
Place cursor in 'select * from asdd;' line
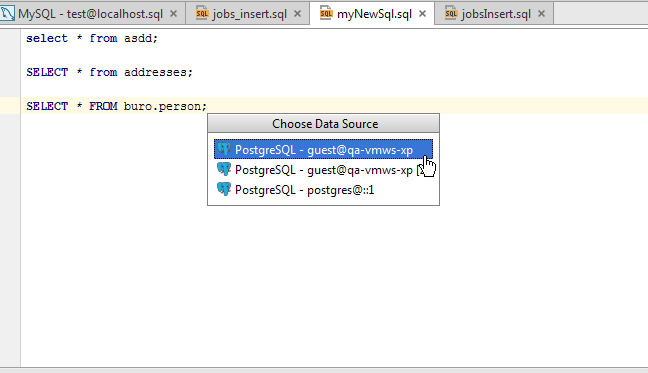92,38
